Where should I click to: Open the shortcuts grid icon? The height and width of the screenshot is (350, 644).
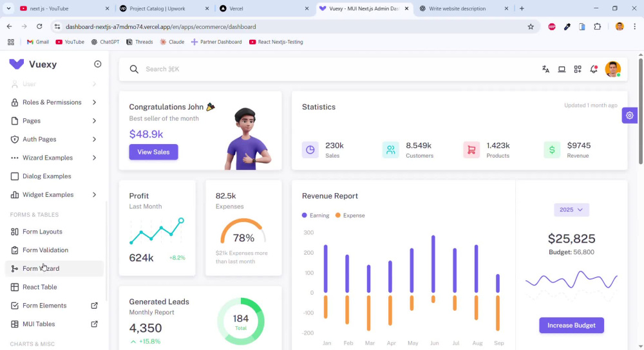click(578, 69)
